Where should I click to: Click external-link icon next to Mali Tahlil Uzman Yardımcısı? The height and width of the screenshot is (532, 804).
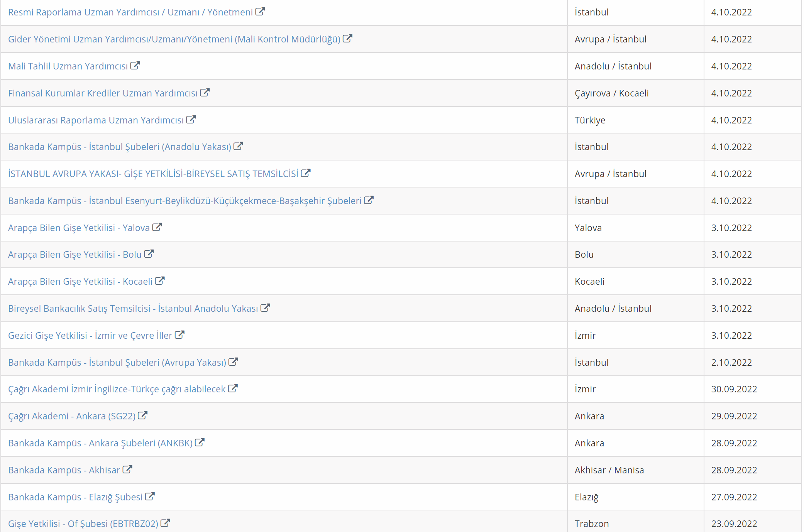point(135,66)
